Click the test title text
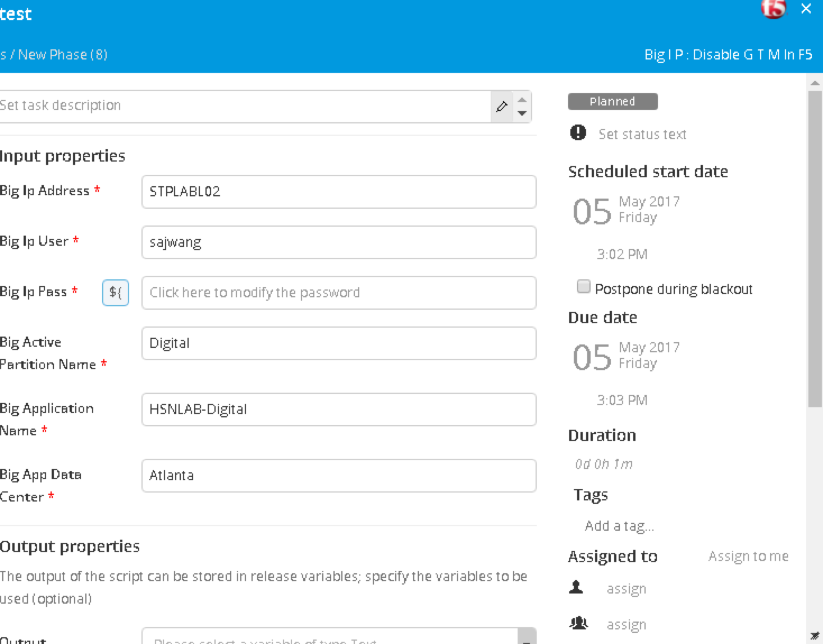Image resolution: width=823 pixels, height=644 pixels. 16,14
